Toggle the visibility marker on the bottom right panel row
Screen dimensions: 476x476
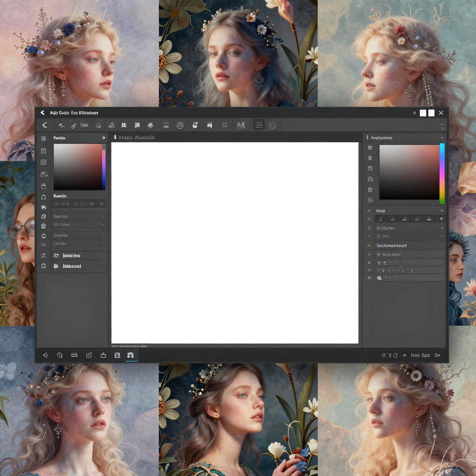tap(370, 278)
